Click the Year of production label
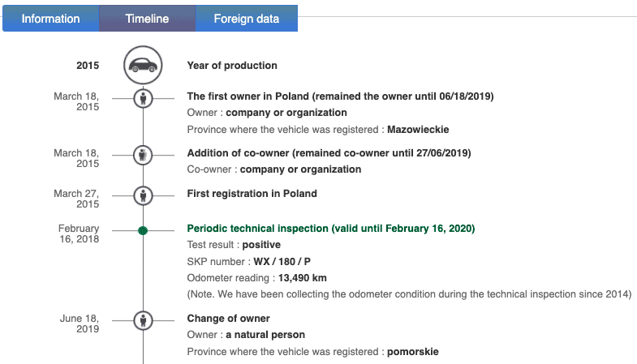Image resolution: width=637 pixels, height=364 pixels. 232,66
